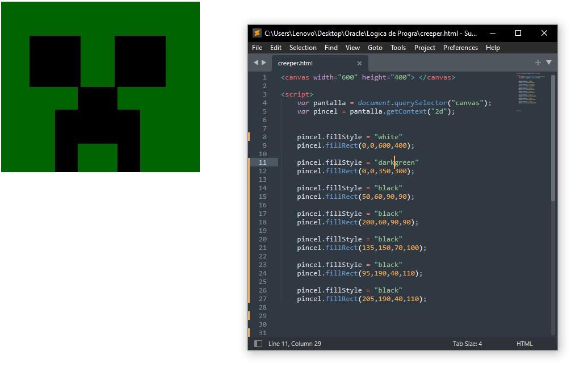Click Line 11, Column 29 status text
588x384 pixels.
295,344
